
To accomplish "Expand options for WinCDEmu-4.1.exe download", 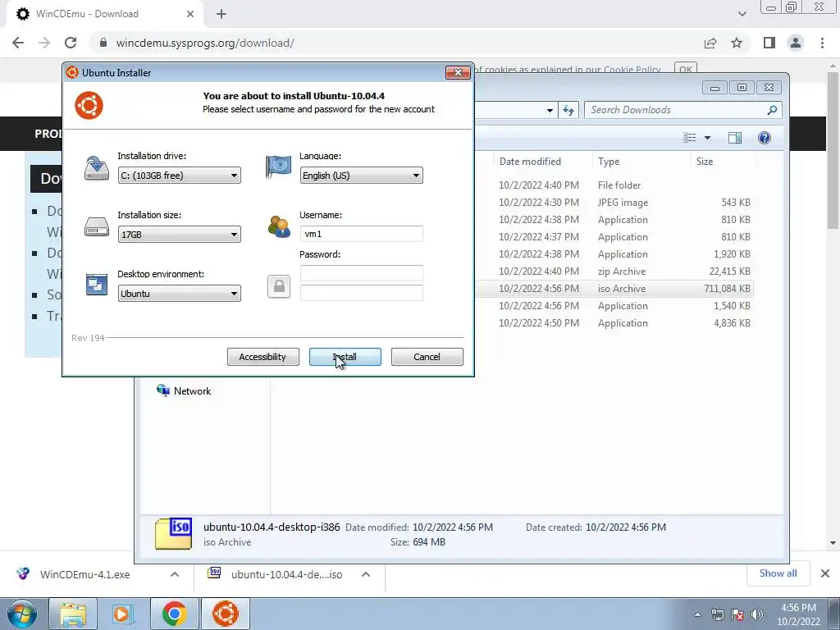I will [175, 574].
